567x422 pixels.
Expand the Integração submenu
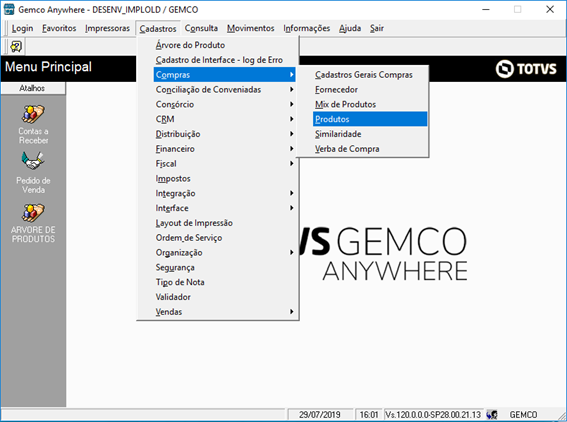pos(224,193)
